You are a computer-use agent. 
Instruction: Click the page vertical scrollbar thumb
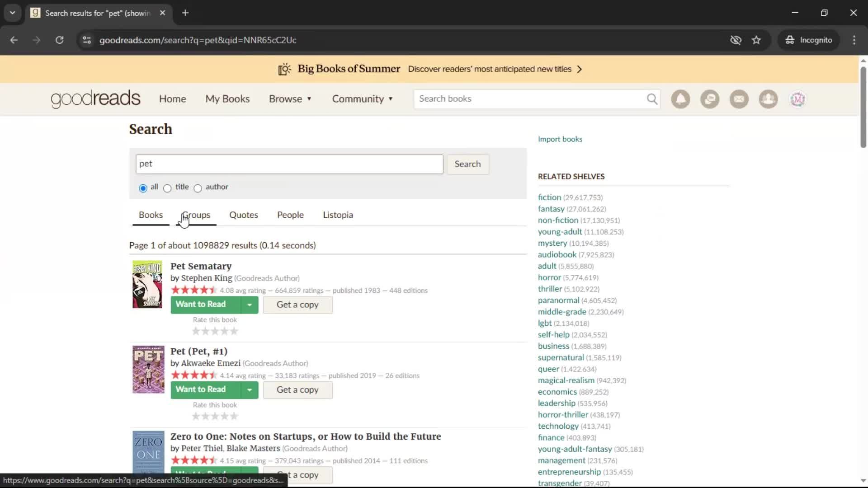863,107
